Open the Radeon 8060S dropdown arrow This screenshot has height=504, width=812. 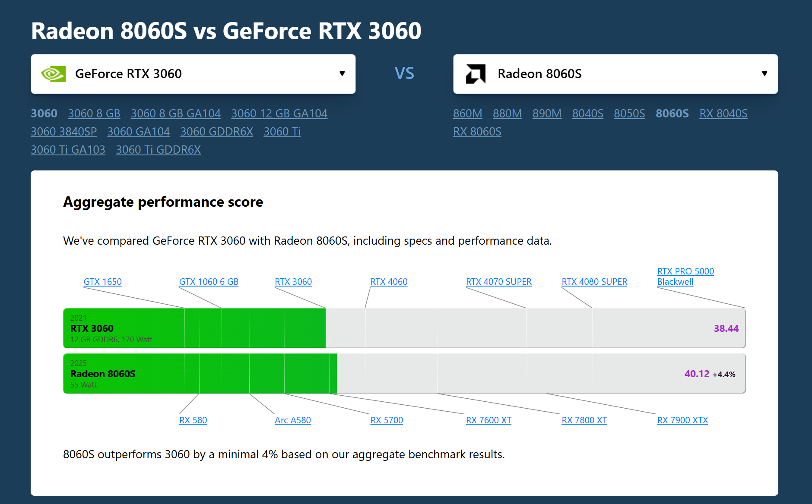pyautogui.click(x=764, y=73)
